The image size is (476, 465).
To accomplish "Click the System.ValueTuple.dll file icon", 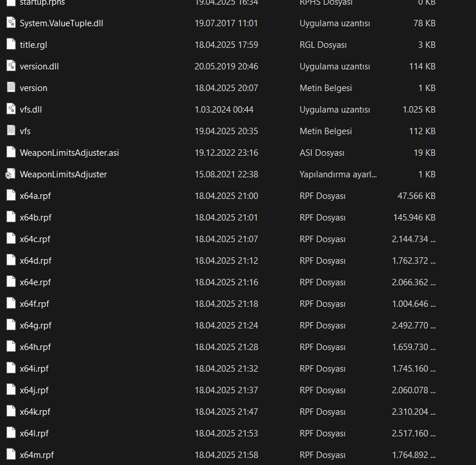I will click(x=11, y=23).
